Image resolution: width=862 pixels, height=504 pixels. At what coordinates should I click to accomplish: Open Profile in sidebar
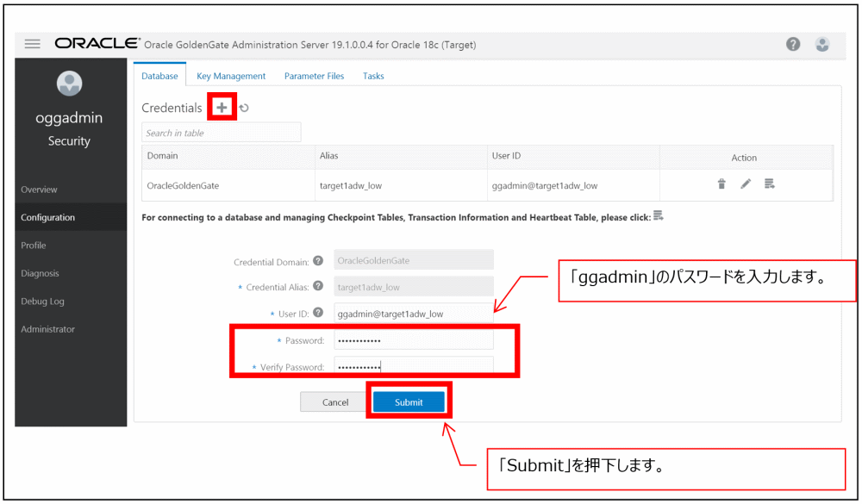71,246
